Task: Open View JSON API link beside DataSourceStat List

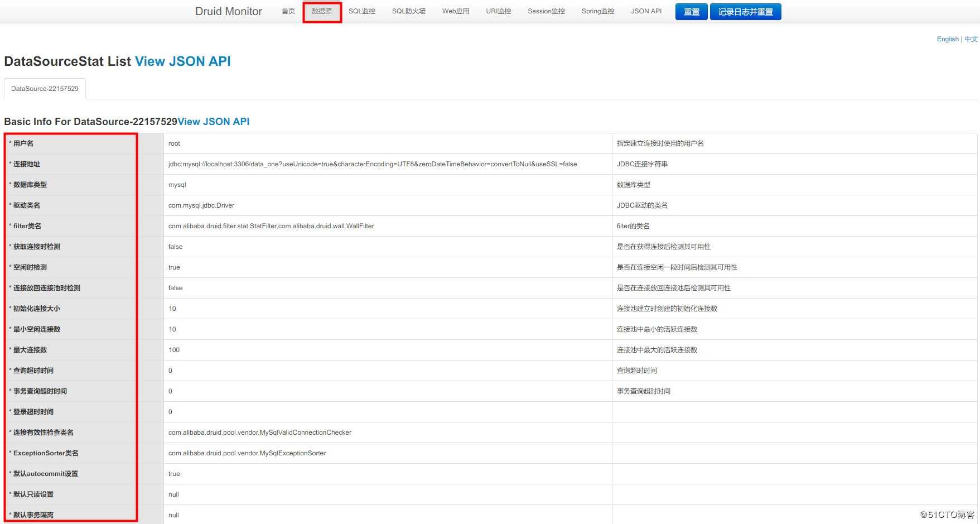Action: point(183,61)
